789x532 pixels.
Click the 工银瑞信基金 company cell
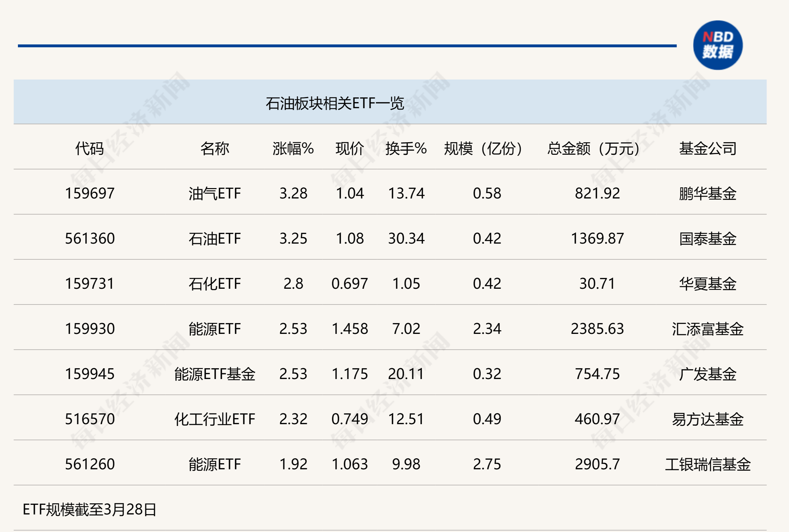[708, 464]
